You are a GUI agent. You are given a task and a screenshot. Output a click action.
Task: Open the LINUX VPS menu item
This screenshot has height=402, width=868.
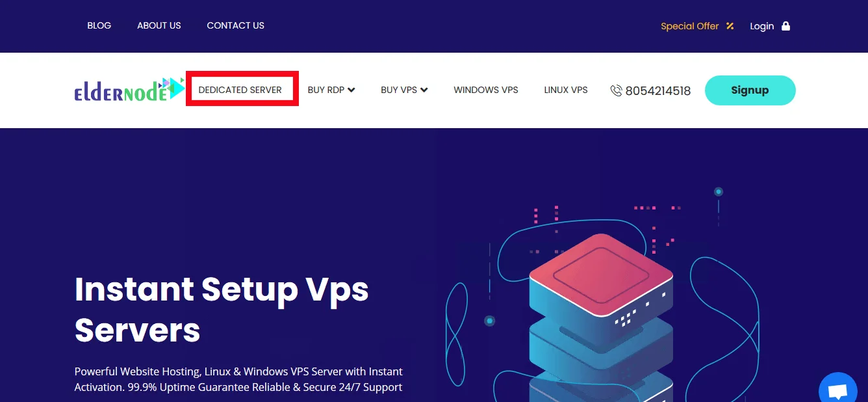[x=566, y=90]
